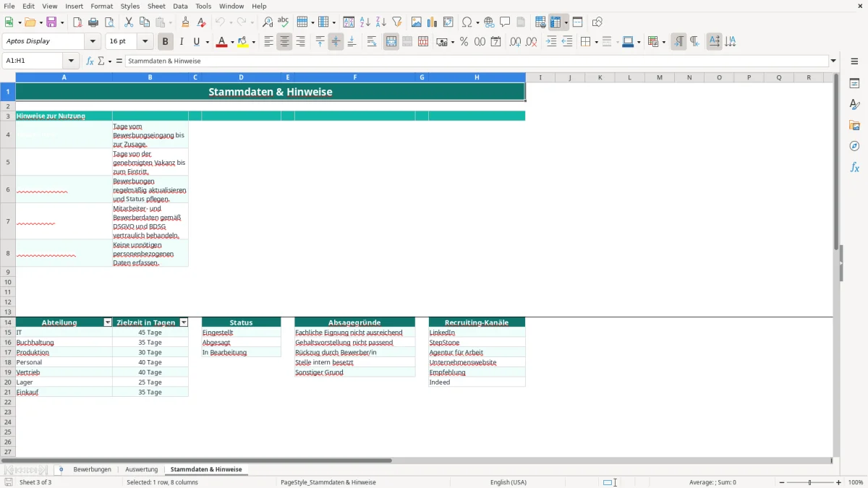Select column header D
Screen dimensions: 868x488
(241, 77)
